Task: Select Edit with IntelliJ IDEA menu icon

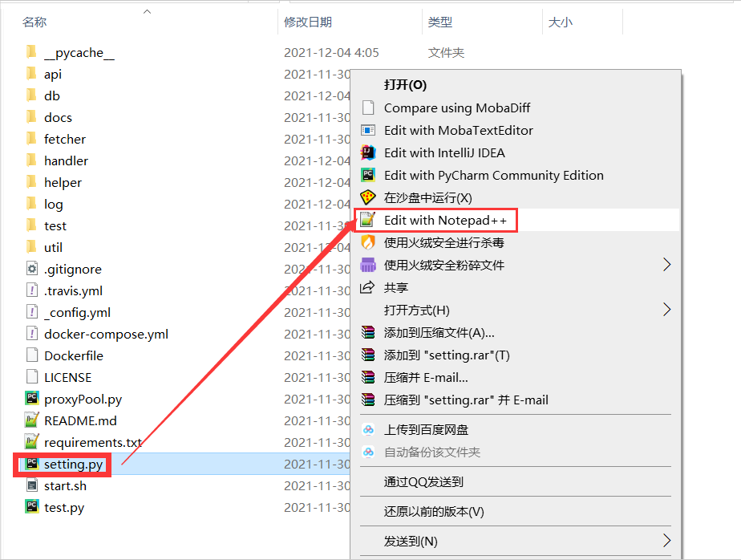Action: (x=369, y=152)
